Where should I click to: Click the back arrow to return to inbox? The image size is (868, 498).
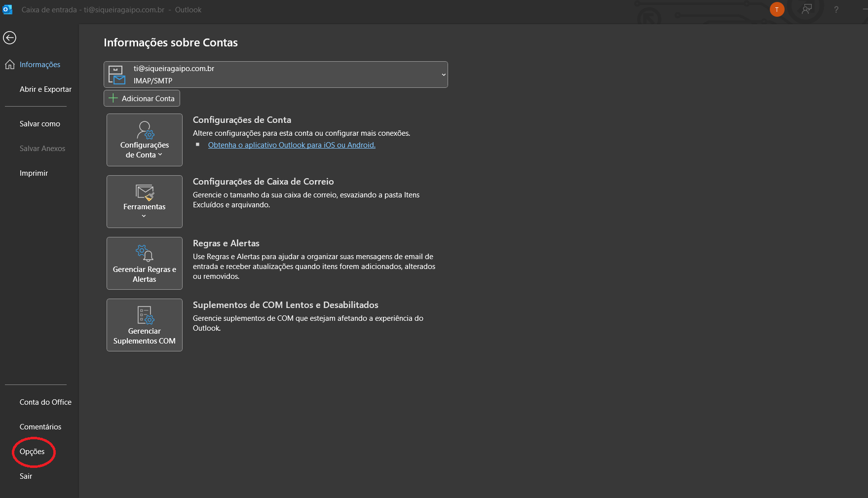9,38
